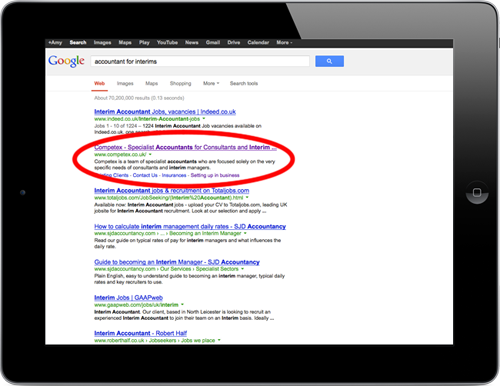Tap the iPad home button

pyautogui.click(x=477, y=192)
